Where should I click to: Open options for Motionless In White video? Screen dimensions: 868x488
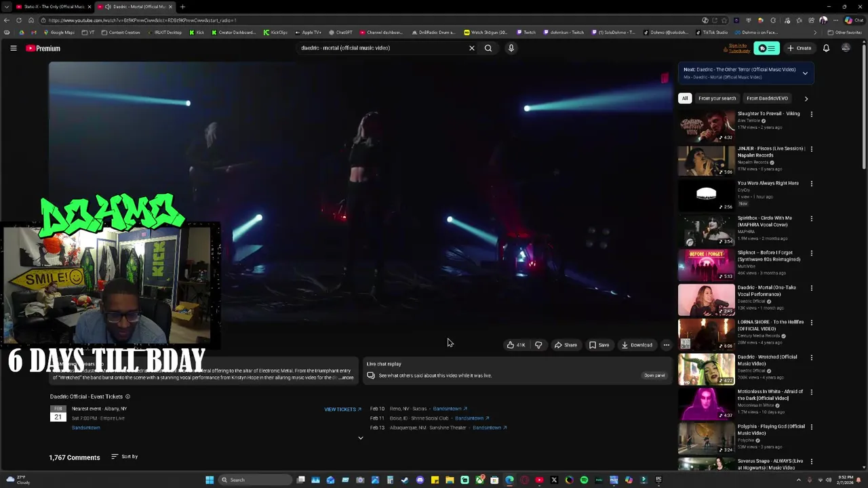[x=811, y=392]
